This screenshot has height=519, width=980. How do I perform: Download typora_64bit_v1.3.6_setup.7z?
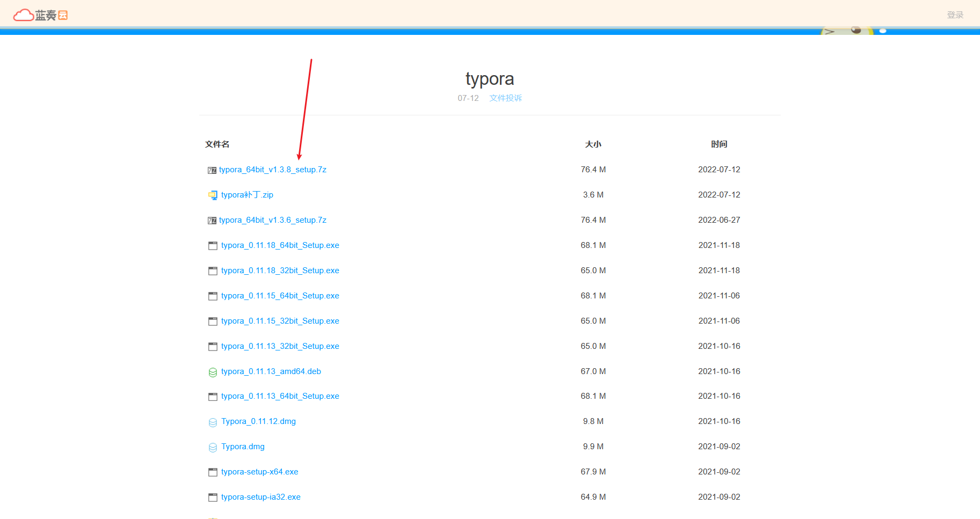click(x=273, y=220)
